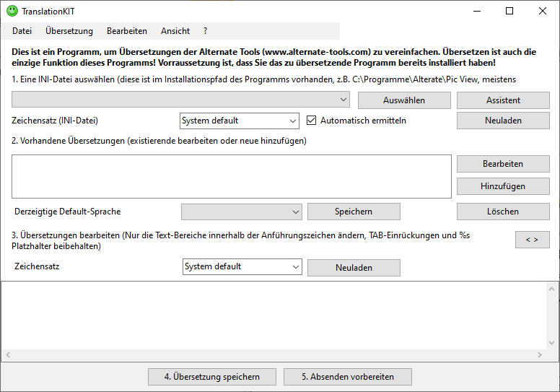Expand the INI file path dropdown
The image size is (560, 392).
180,100
